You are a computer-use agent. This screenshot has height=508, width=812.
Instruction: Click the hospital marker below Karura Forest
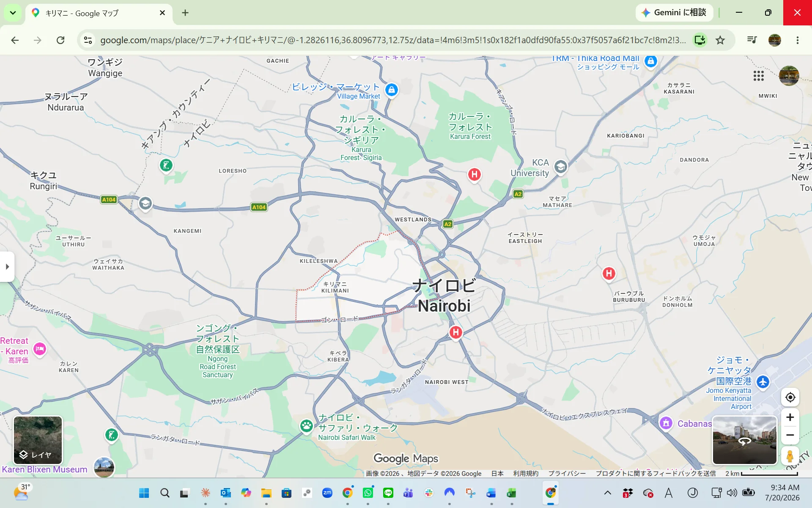click(475, 174)
